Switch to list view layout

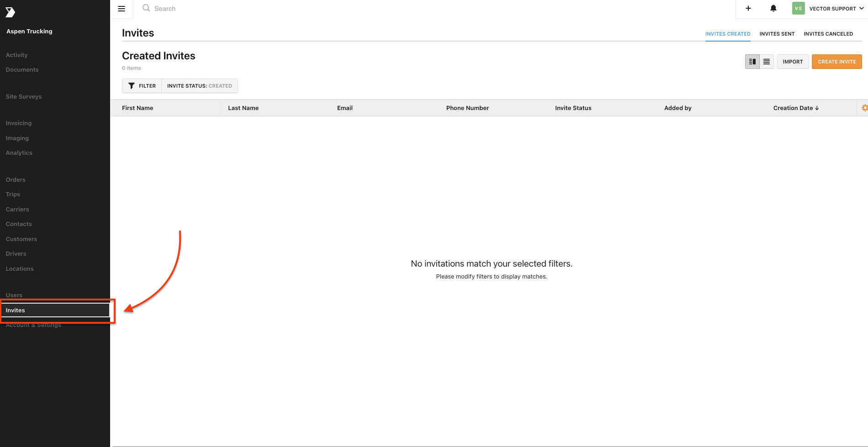[x=767, y=62]
